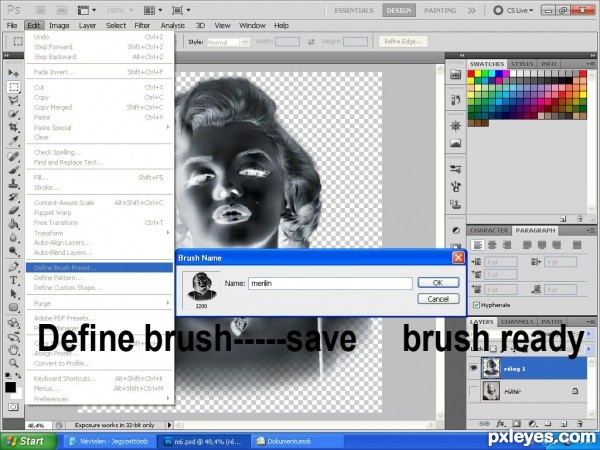Choose Define Pattern from Edit menu

click(99, 278)
